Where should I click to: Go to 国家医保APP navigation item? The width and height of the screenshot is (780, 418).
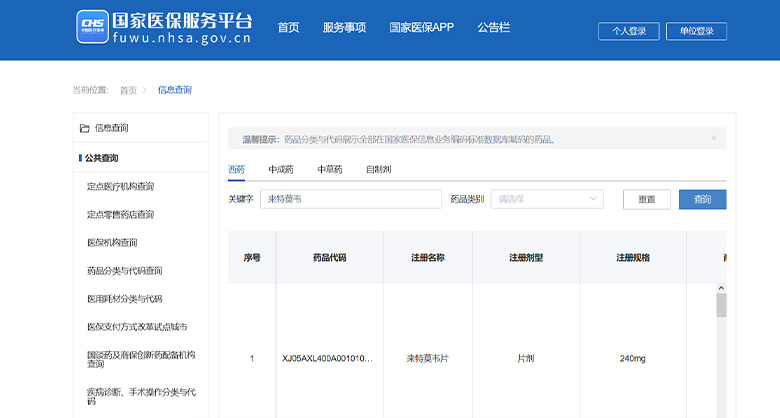tap(421, 27)
